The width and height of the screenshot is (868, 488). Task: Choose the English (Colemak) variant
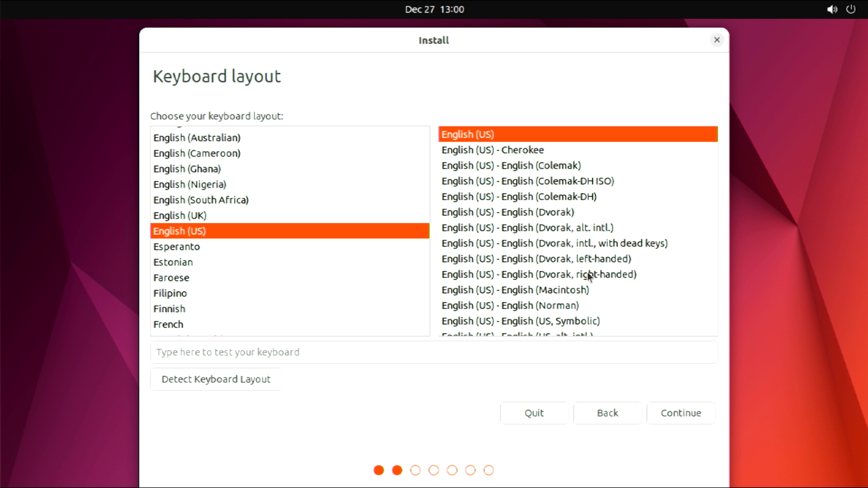click(511, 165)
